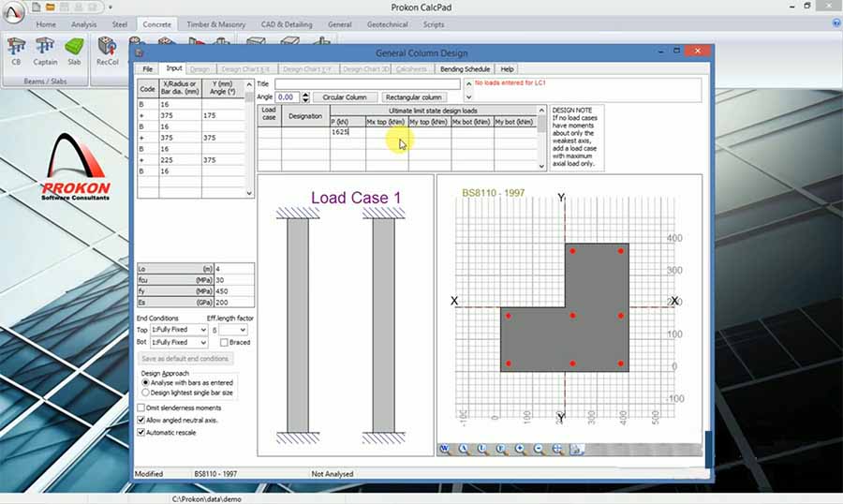Click the Lo length field showing 4
Viewport: 843px width, 504px height.
pos(234,269)
